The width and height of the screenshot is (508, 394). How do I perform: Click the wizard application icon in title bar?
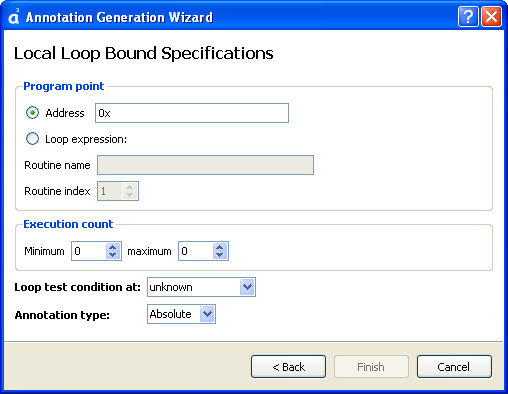pyautogui.click(x=14, y=16)
